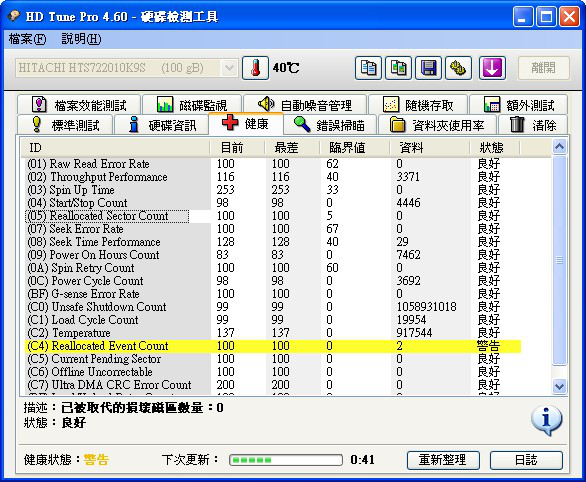Select the 健康 tab

pos(246,123)
